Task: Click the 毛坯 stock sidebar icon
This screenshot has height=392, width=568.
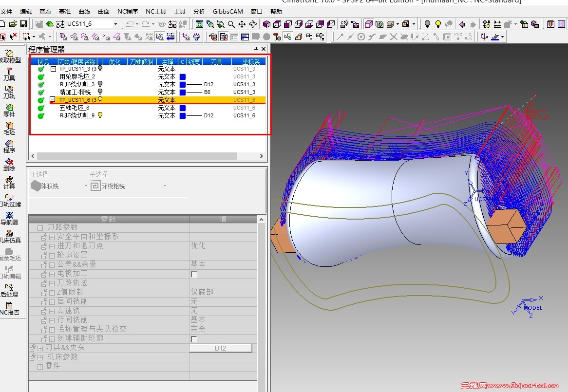Action: click(9, 129)
